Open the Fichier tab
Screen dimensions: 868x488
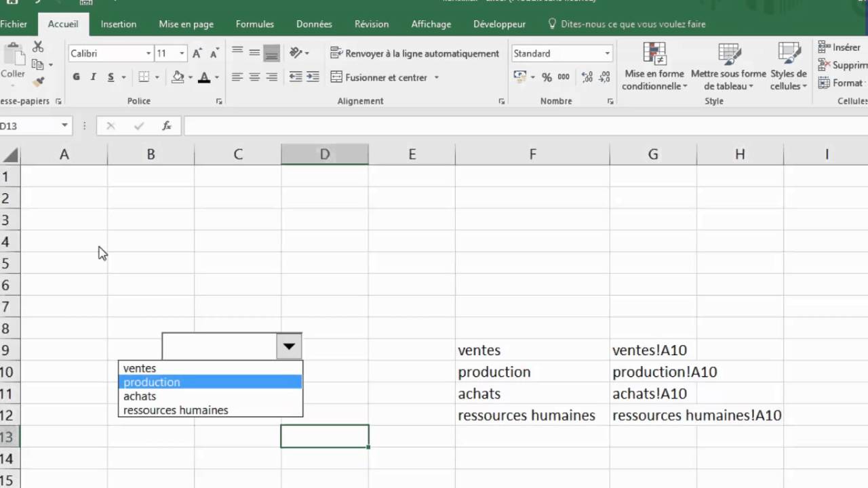tap(14, 24)
